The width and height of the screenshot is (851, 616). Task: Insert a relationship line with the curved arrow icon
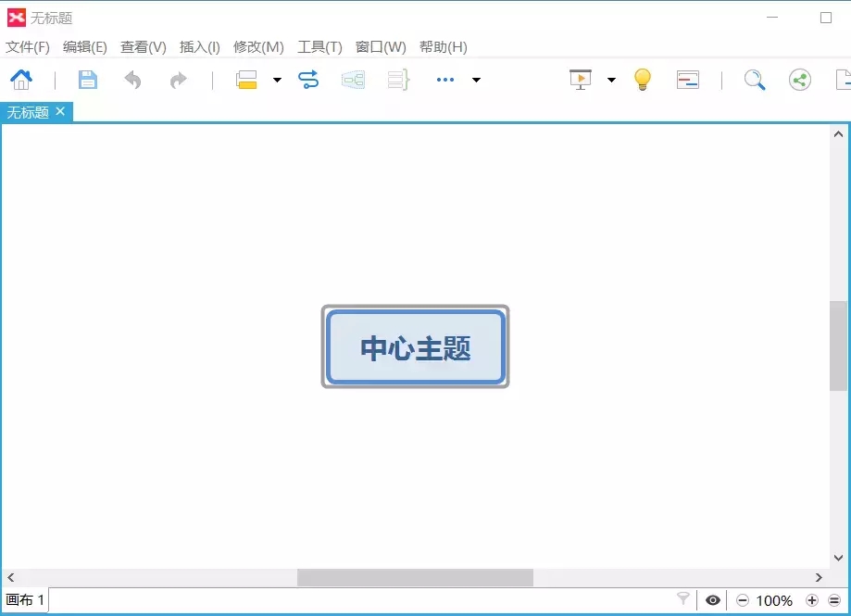tap(308, 80)
